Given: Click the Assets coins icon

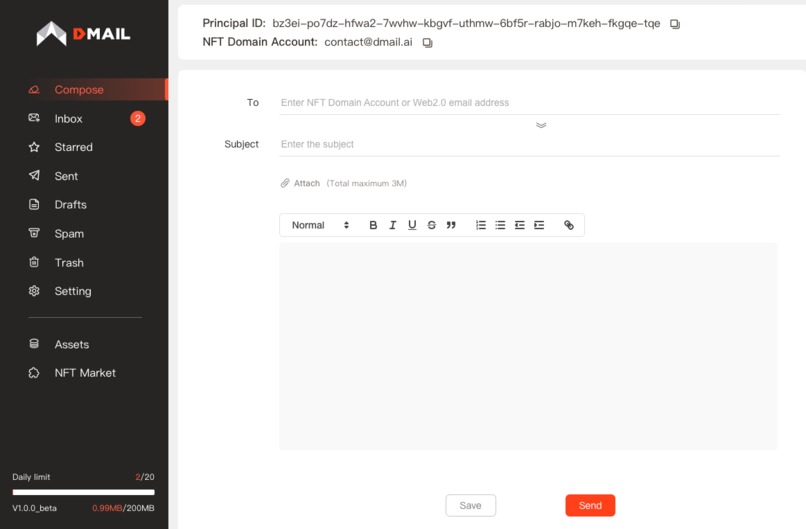Looking at the screenshot, I should click(34, 344).
